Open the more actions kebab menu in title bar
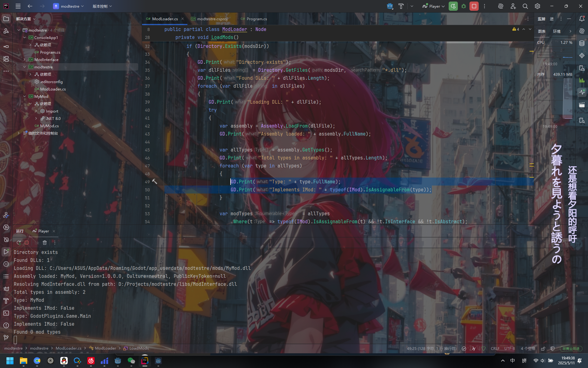This screenshot has width=588, height=368. click(x=484, y=6)
